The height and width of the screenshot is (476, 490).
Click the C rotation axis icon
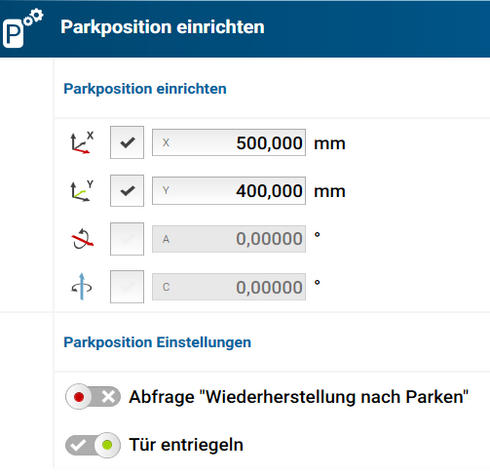tap(82, 287)
